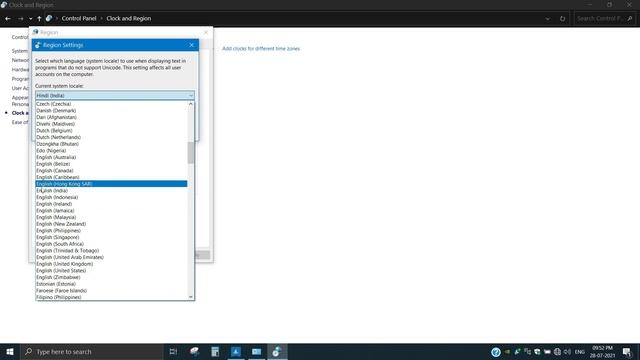Select Edo (Nigeria) locale
The width and height of the screenshot is (640, 360).
click(x=111, y=151)
